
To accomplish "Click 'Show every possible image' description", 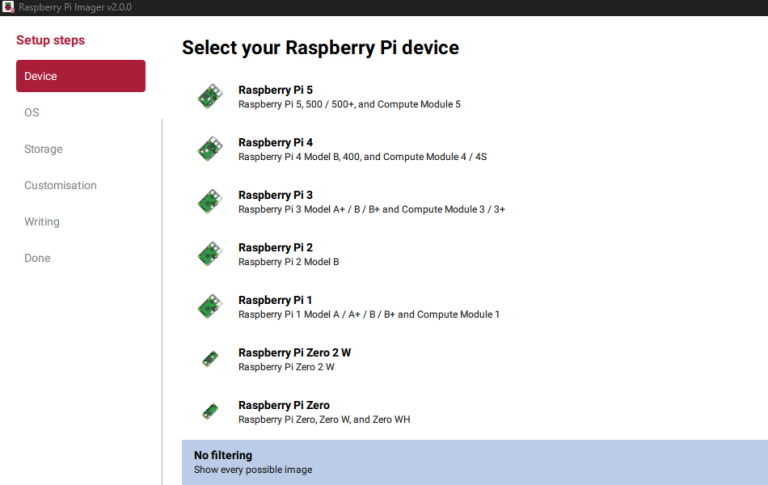I will click(x=253, y=470).
